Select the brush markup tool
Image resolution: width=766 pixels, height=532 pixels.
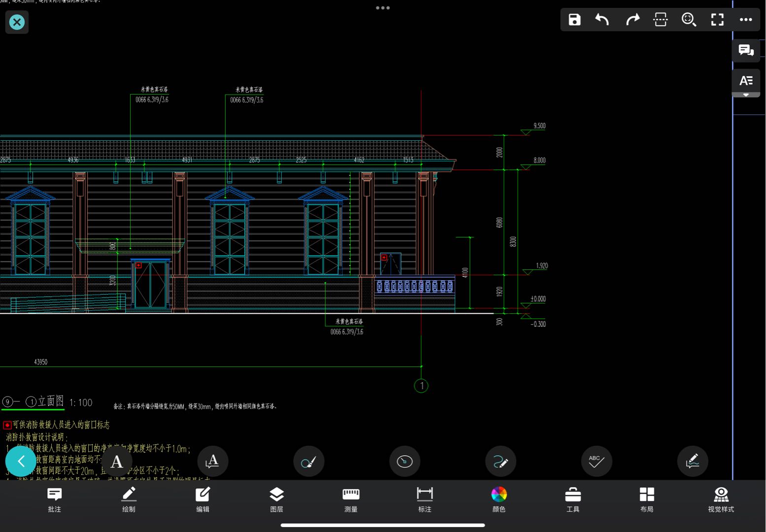[x=308, y=461]
